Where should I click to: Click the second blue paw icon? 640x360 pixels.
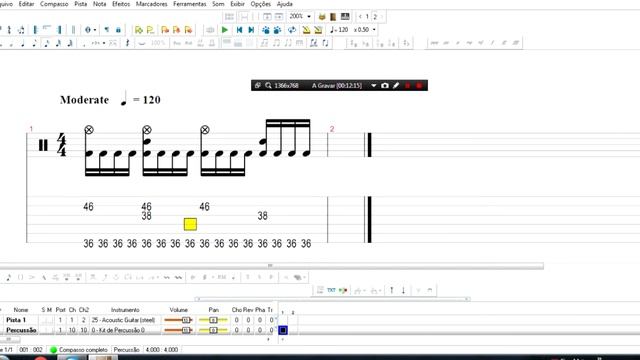point(277,30)
